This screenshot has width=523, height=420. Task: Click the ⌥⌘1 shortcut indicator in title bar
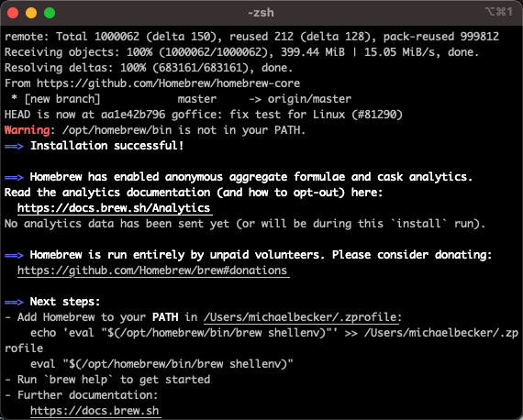pyautogui.click(x=499, y=12)
